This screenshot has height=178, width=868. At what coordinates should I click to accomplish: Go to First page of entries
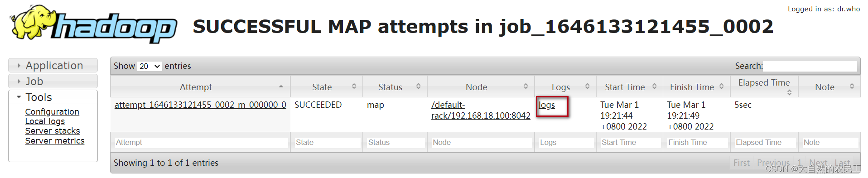(742, 163)
